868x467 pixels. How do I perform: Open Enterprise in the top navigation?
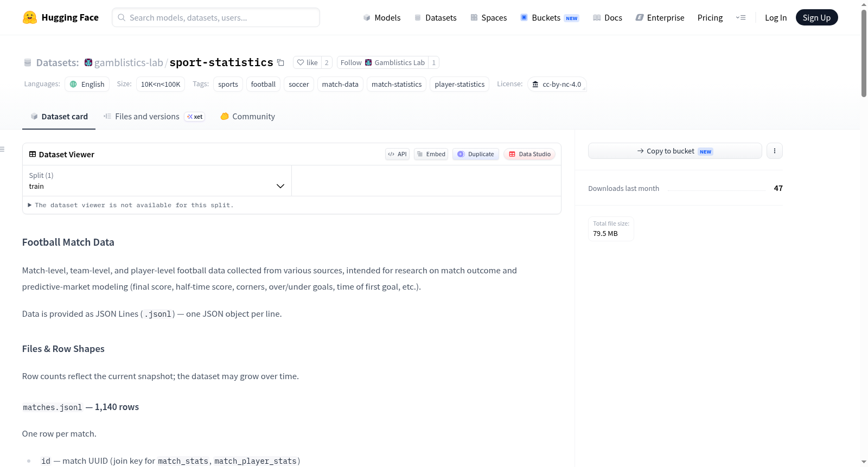click(x=660, y=17)
